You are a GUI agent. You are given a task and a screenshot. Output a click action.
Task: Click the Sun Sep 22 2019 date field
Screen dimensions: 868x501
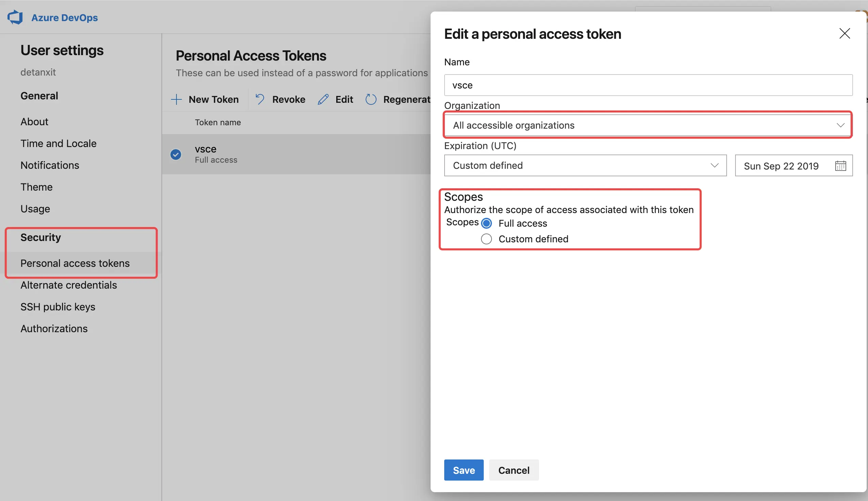[x=781, y=166]
